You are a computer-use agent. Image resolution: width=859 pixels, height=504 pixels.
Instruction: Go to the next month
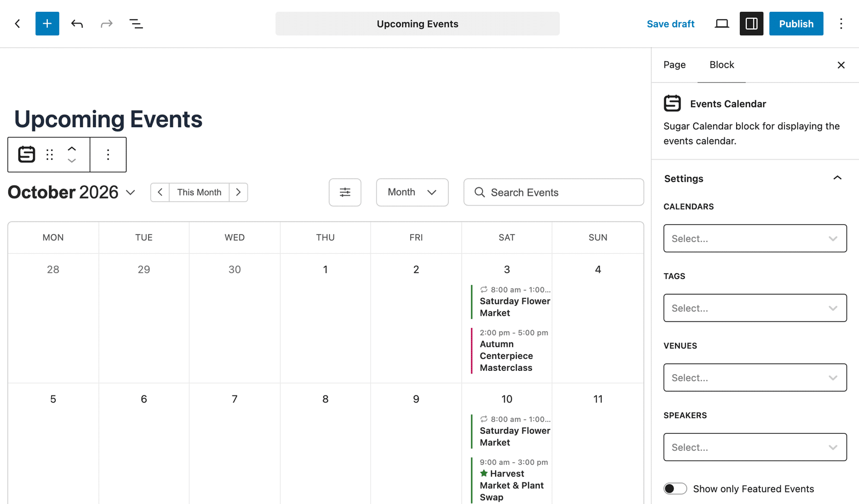(238, 192)
